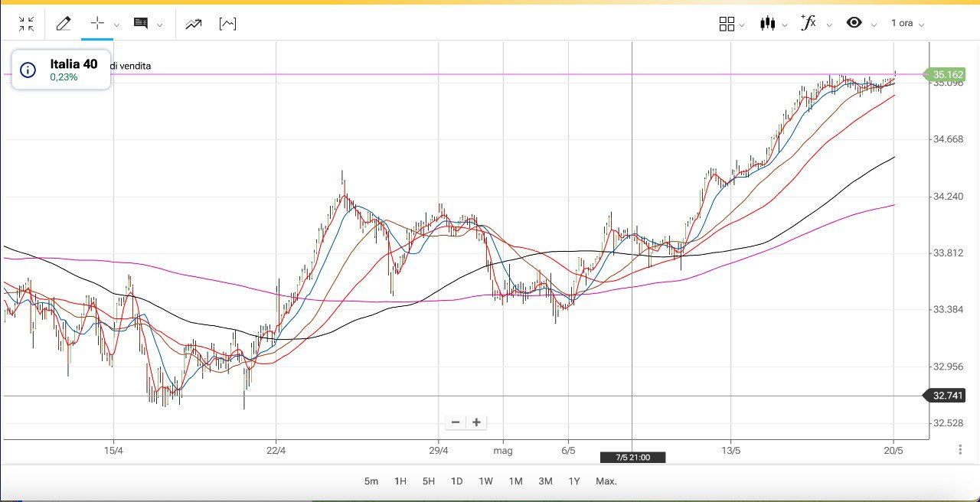Zoom in with the plus button

pyautogui.click(x=476, y=422)
